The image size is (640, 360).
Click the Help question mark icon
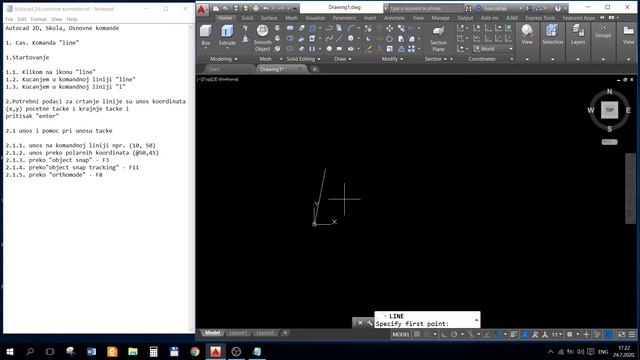(x=558, y=8)
